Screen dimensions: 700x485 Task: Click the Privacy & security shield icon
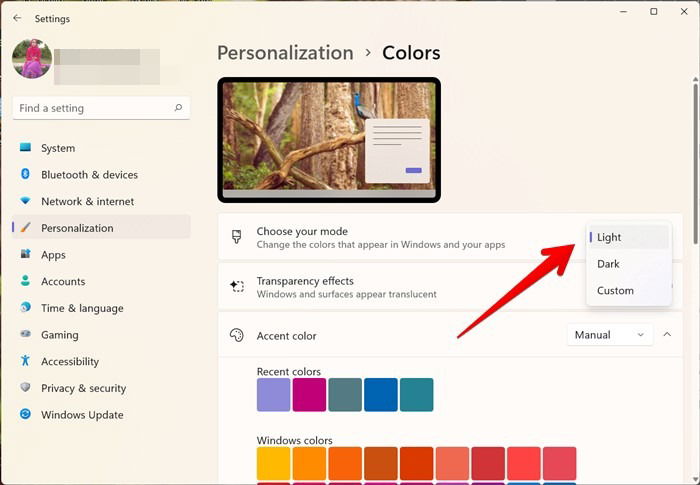click(x=25, y=388)
